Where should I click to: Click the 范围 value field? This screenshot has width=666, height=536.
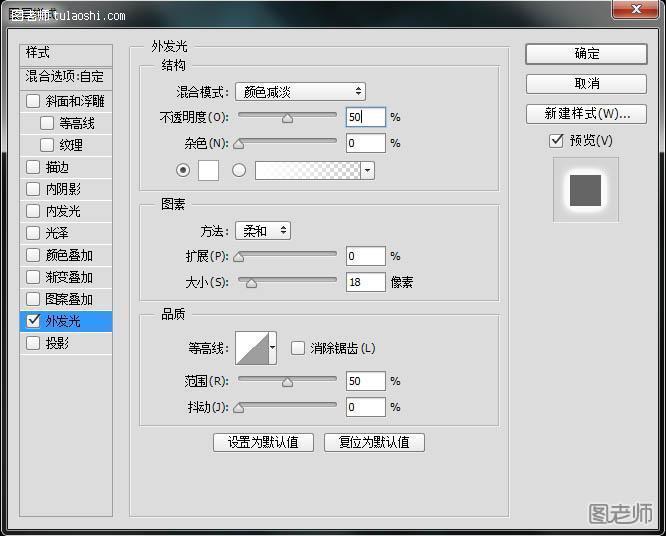click(366, 381)
